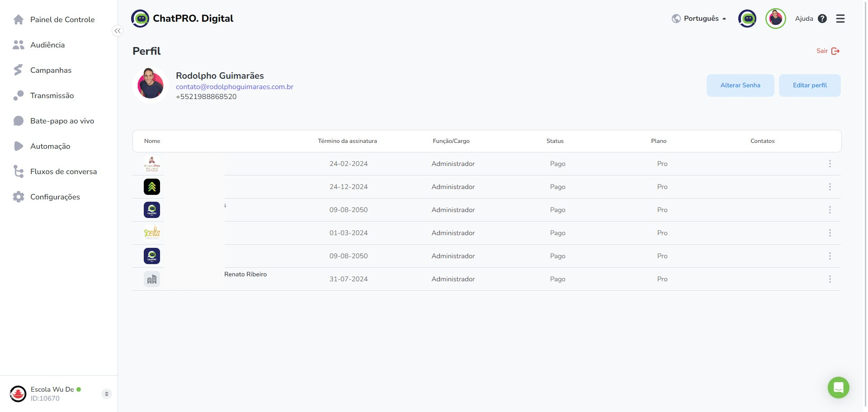This screenshot has height=412, width=868.
Task: Click the Renato Ribeiro name text
Action: (x=245, y=275)
